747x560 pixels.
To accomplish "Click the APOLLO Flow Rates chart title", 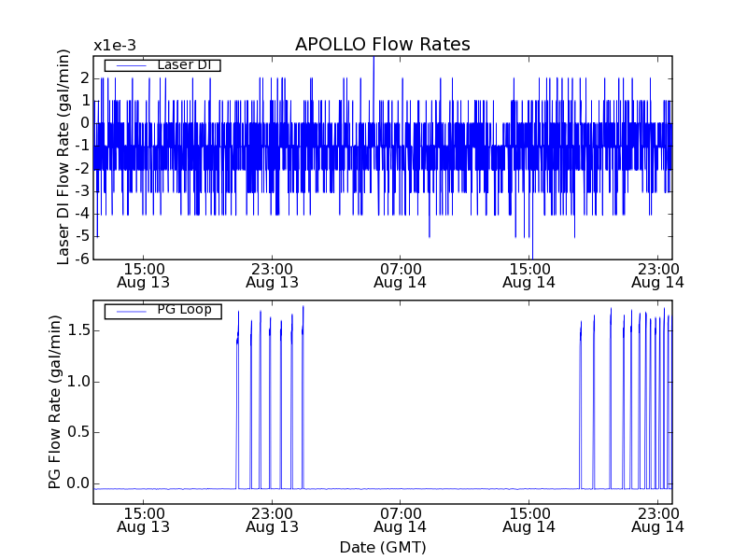I will pos(382,45).
